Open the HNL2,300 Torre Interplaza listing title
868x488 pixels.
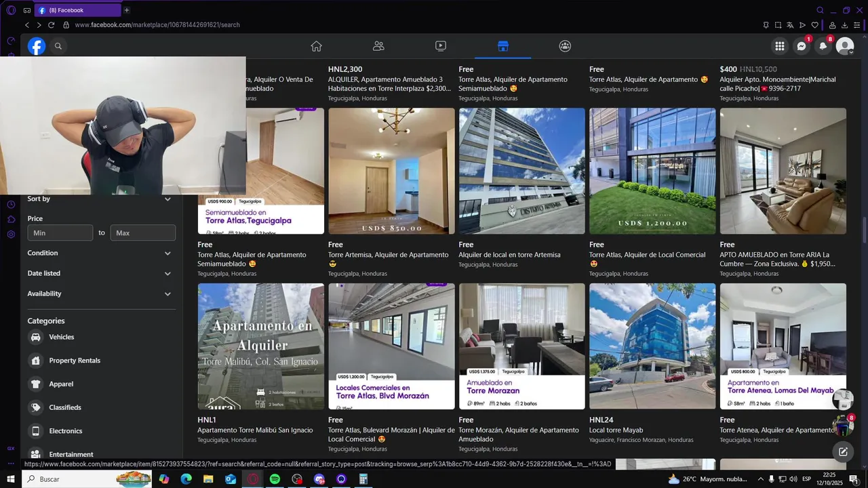click(389, 84)
